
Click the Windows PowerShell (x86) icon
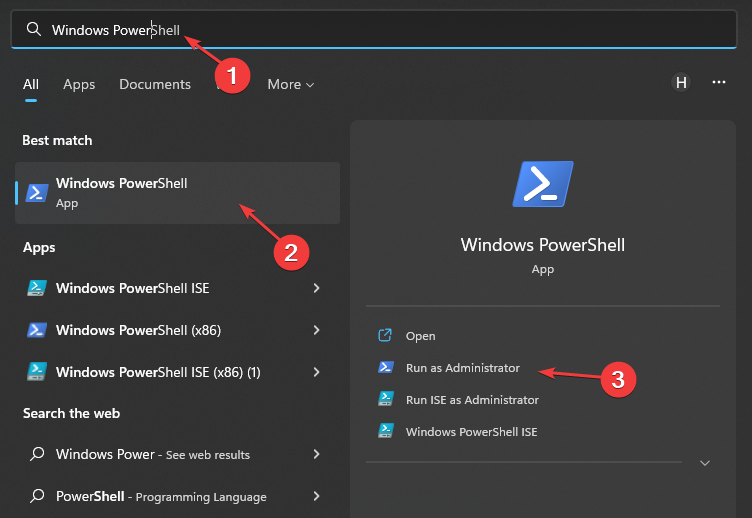point(37,330)
